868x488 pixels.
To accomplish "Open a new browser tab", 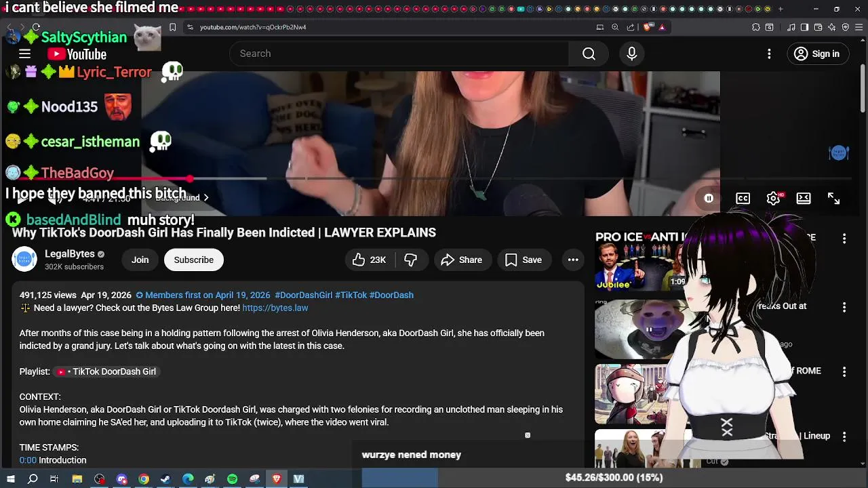I will [781, 9].
